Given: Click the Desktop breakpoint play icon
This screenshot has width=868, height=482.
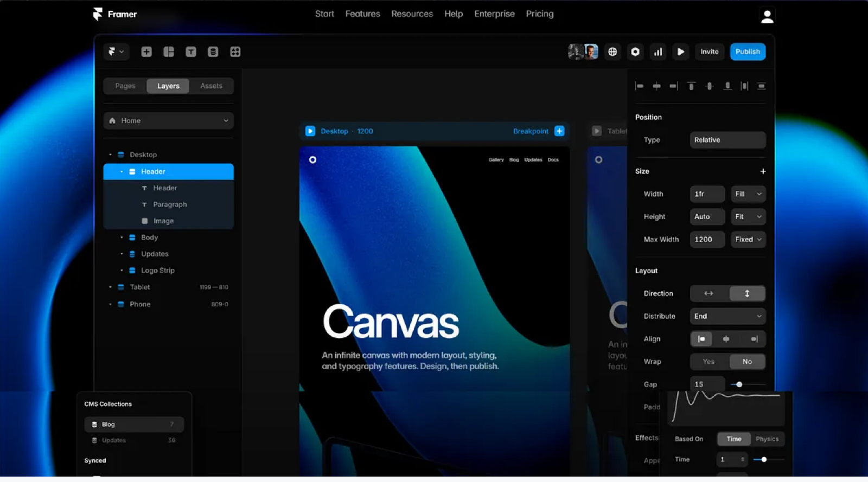Looking at the screenshot, I should (x=310, y=131).
